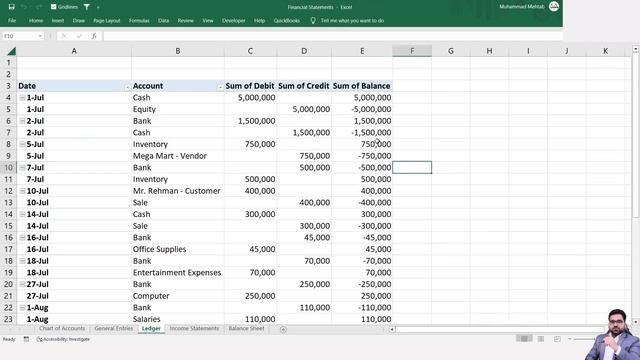Select the Mega Mart - Vendor cell
640x360 pixels.
click(178, 156)
